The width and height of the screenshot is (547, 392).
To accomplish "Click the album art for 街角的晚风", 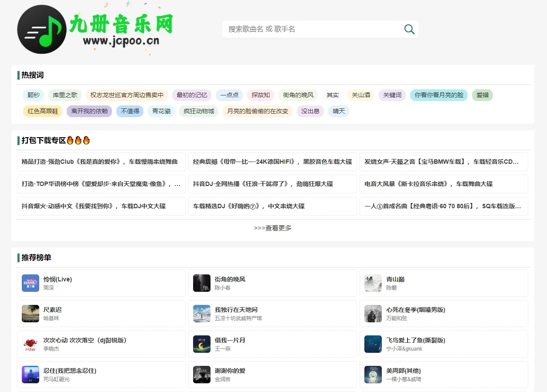I will (x=201, y=283).
